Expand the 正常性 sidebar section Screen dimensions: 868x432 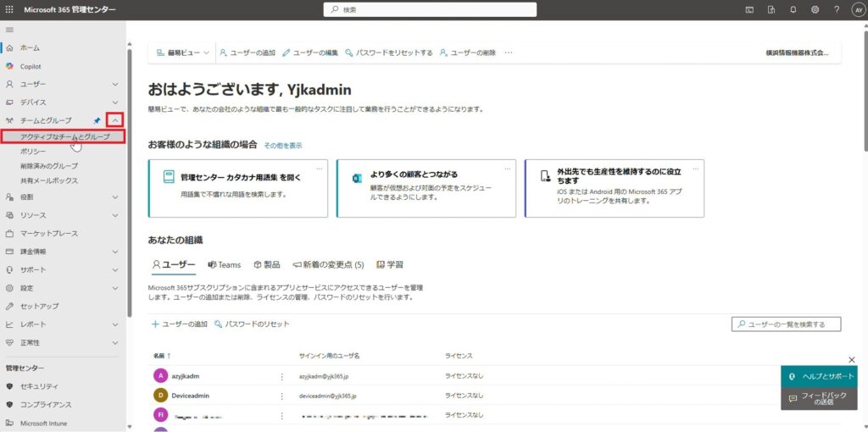115,342
